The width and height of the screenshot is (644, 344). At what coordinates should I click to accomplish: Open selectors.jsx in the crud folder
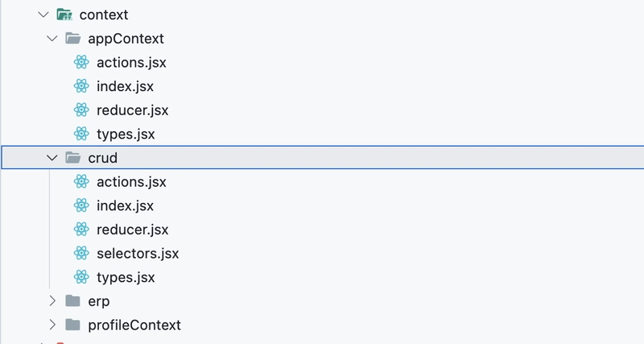click(x=137, y=253)
